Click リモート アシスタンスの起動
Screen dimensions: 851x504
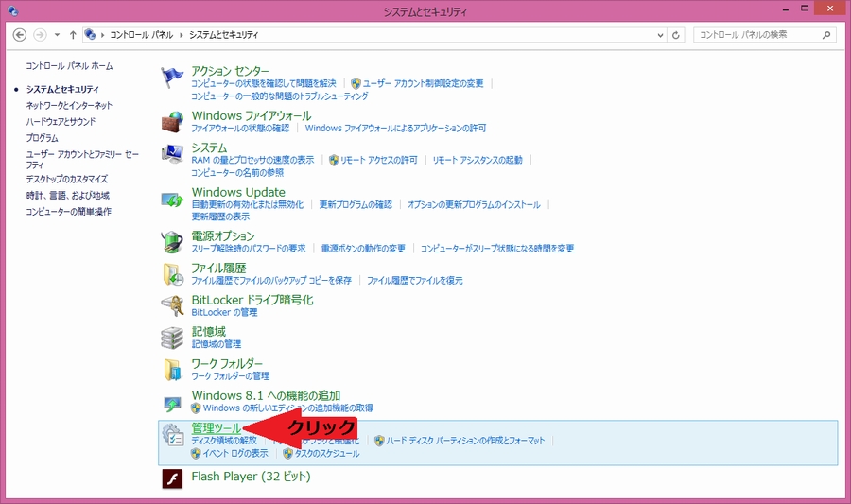(x=478, y=160)
